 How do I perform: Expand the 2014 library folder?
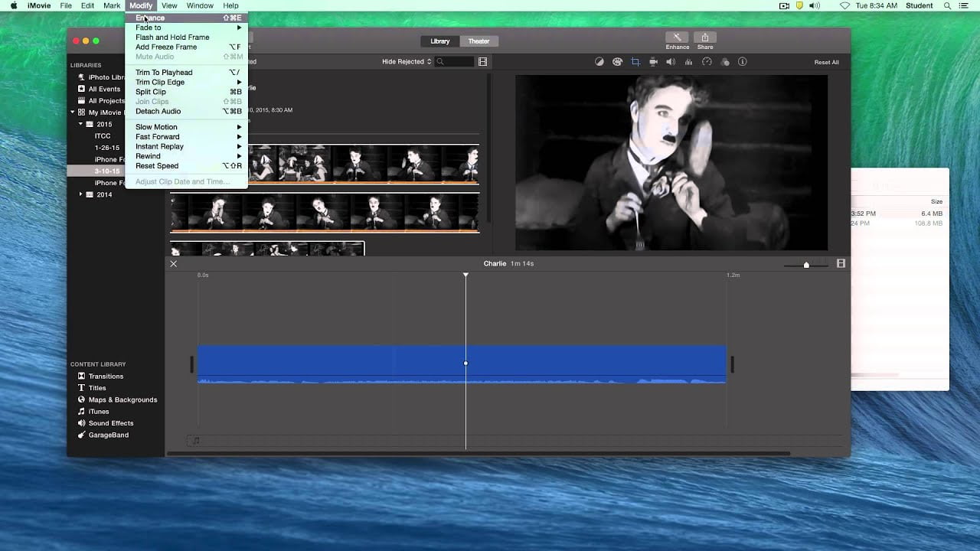pyautogui.click(x=81, y=194)
